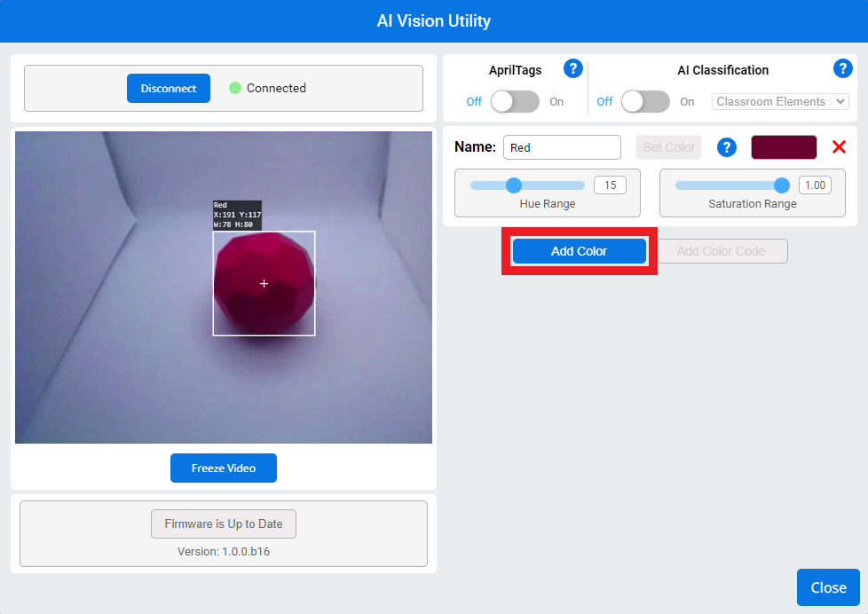Viewport: 868px width, 614px height.
Task: Click the green connected status dot
Action: [x=235, y=88]
